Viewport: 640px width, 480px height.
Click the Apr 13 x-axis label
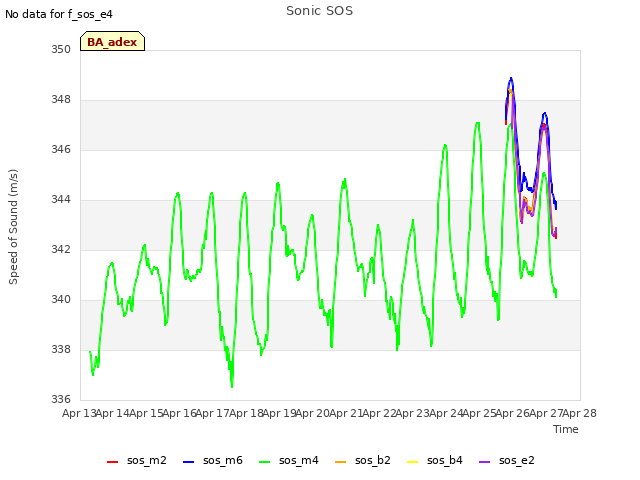coord(79,413)
